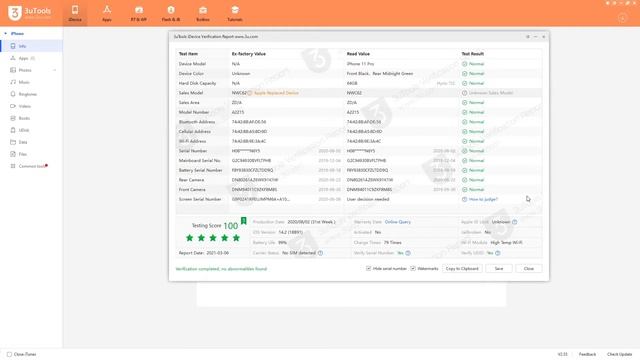Select the Test Result column header
This screenshot has width=640, height=360.
tap(473, 54)
